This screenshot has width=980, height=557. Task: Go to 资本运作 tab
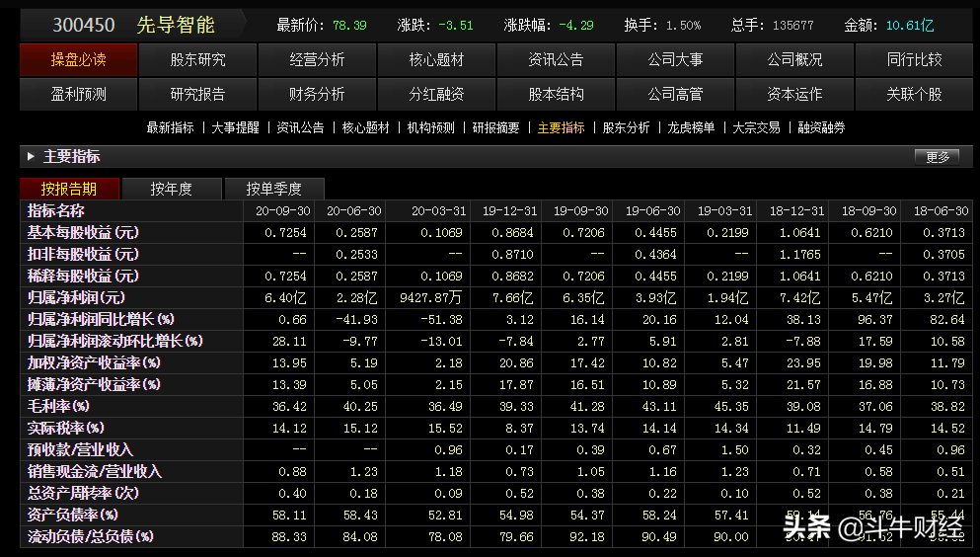794,95
